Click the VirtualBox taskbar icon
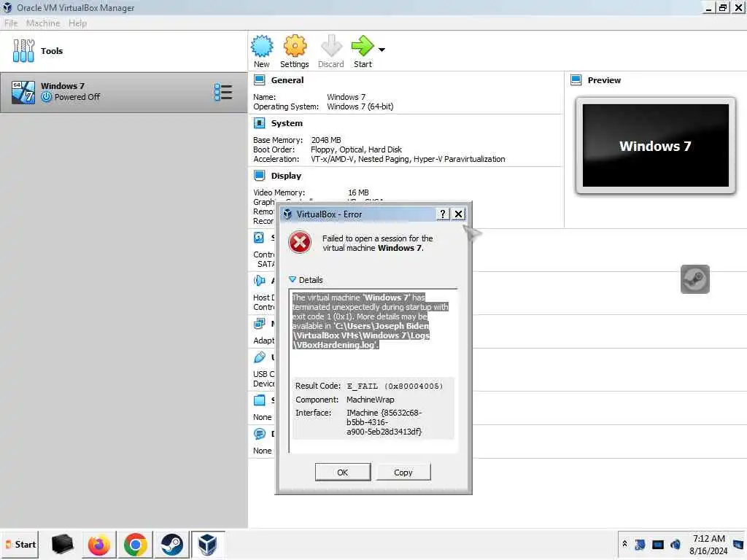747x560 pixels. tap(208, 544)
